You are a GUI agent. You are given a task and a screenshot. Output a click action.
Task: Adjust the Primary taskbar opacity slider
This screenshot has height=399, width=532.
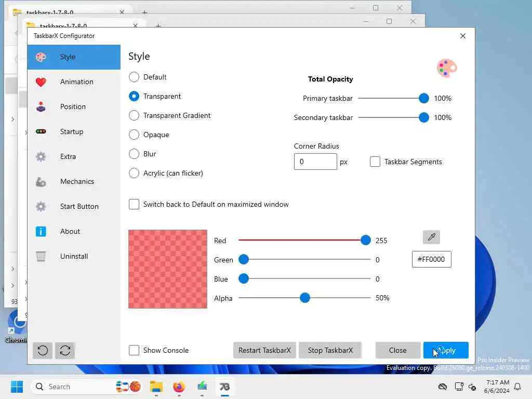pos(424,98)
